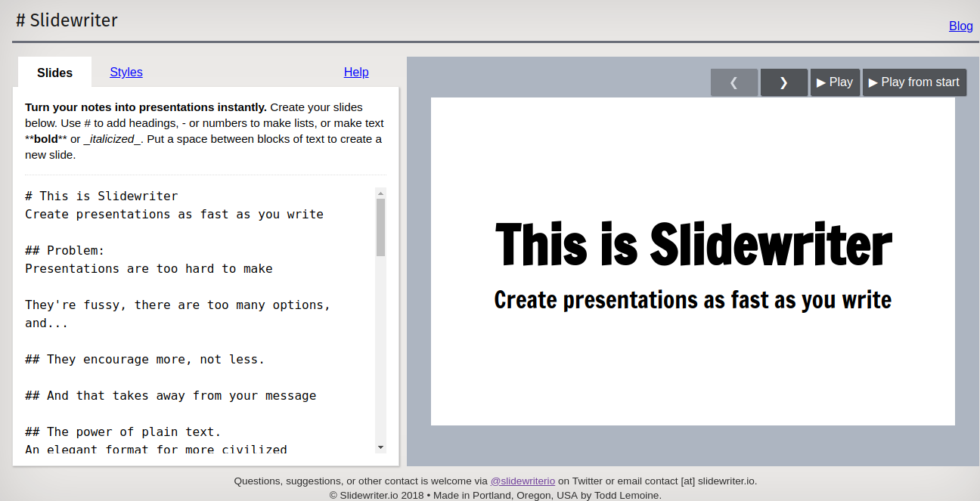The height and width of the screenshot is (501, 980).
Task: Click line '## And that takes away from your message'
Action: pyautogui.click(x=171, y=396)
